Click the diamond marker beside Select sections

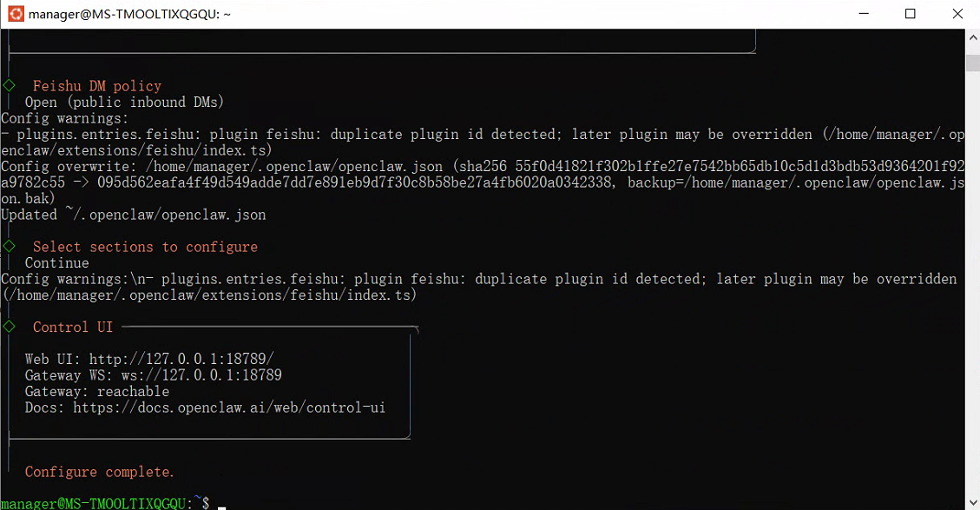[9, 246]
